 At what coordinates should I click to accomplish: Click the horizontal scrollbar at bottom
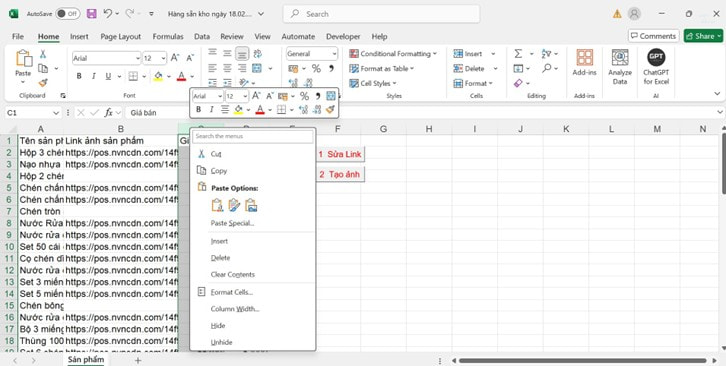pos(582,360)
